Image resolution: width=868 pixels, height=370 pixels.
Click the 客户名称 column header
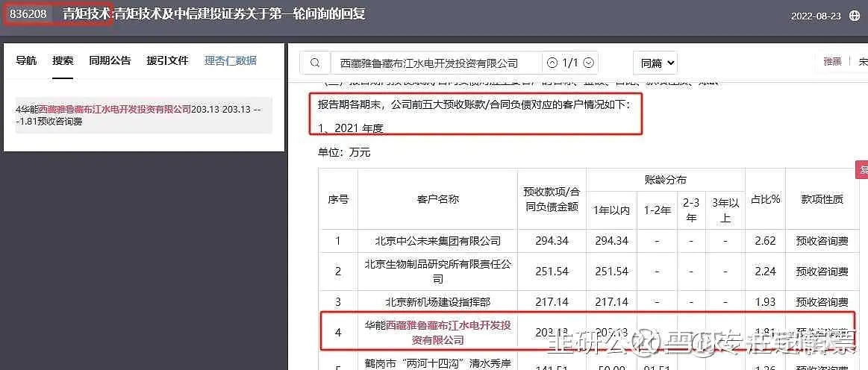click(438, 199)
